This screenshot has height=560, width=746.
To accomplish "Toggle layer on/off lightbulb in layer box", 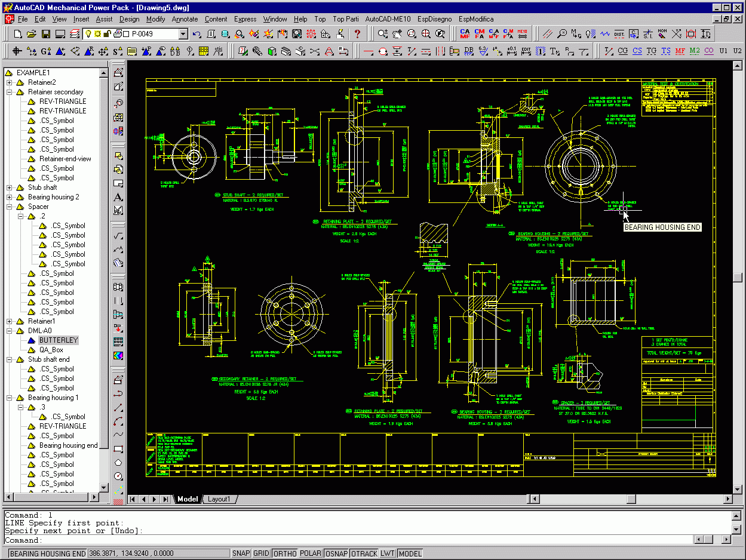I will tap(88, 33).
